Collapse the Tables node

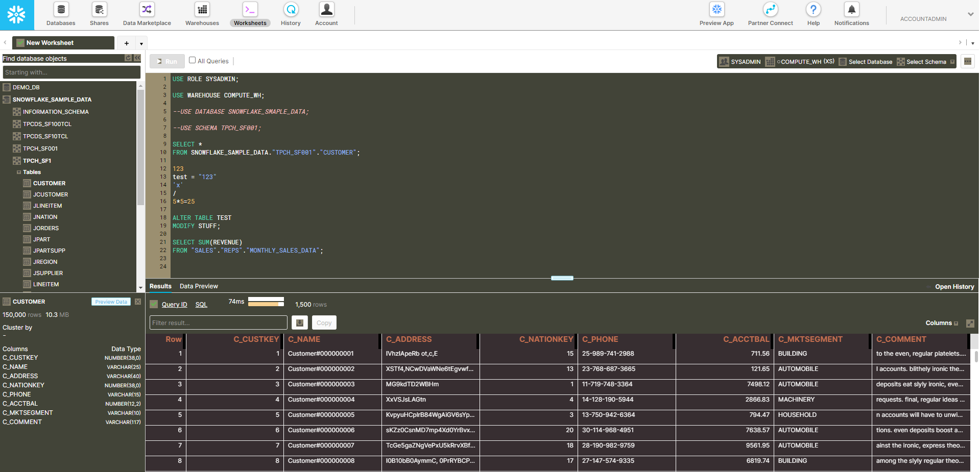[x=19, y=172]
